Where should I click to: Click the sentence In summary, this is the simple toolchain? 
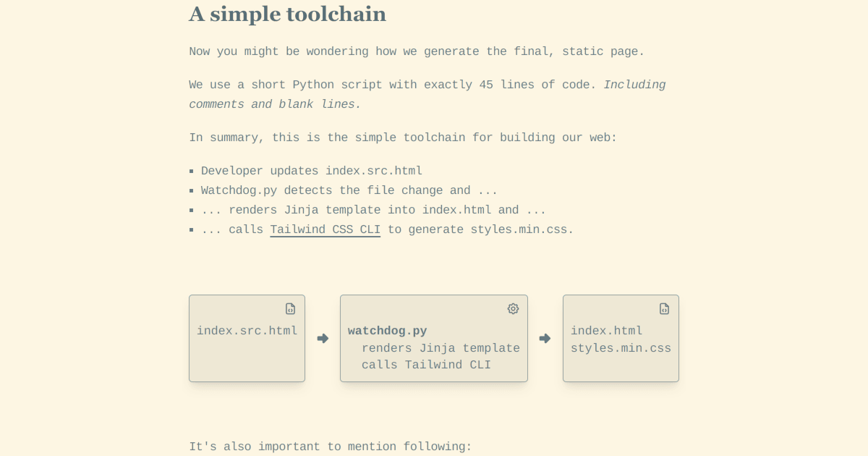(x=402, y=138)
